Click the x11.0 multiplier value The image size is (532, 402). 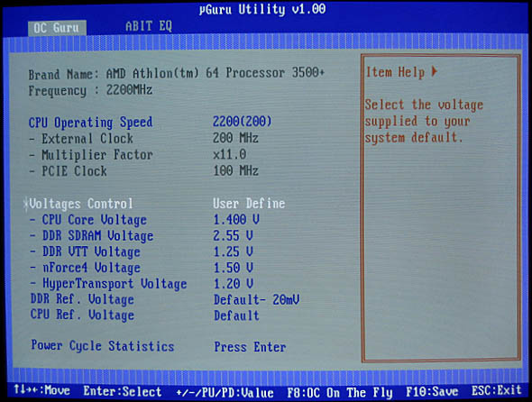click(x=230, y=154)
